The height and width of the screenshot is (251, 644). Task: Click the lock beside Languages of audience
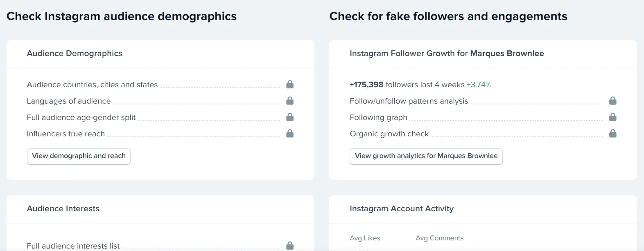coord(290,101)
